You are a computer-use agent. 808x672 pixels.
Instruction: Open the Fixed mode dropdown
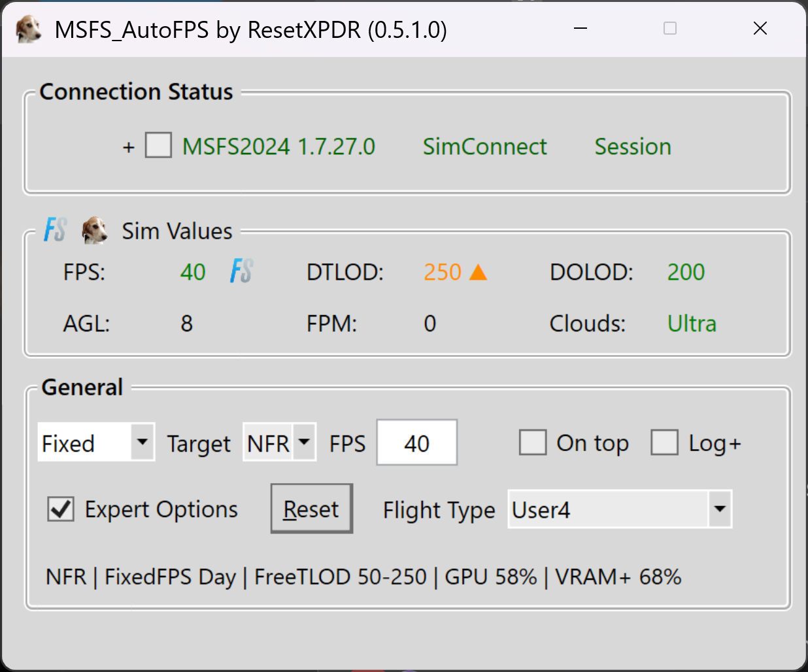96,443
